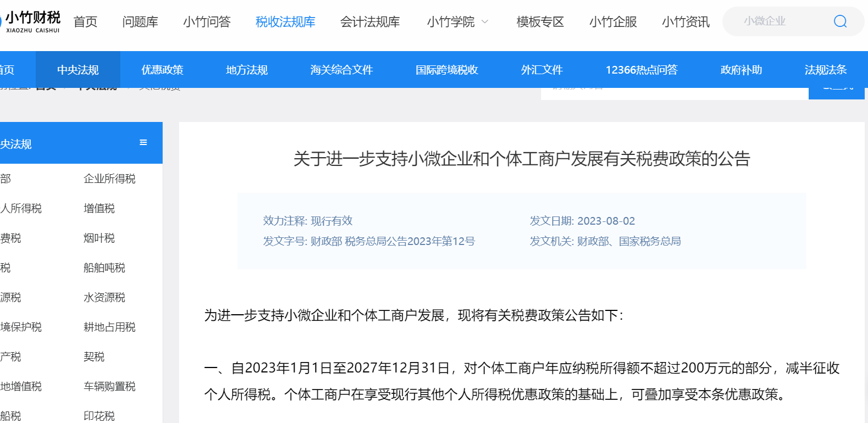Open the 国际跨境税收 tab
Viewport: 868px width, 423px height.
[x=447, y=70]
